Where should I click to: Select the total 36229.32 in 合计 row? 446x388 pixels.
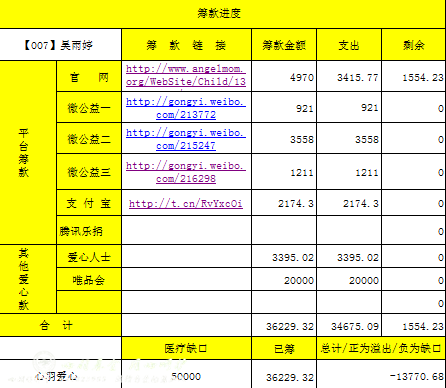point(284,325)
